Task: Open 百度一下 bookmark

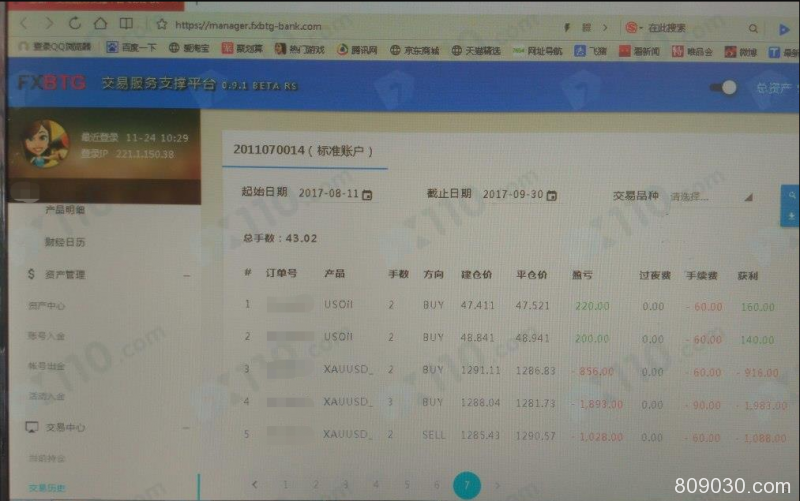Action: pyautogui.click(x=131, y=47)
